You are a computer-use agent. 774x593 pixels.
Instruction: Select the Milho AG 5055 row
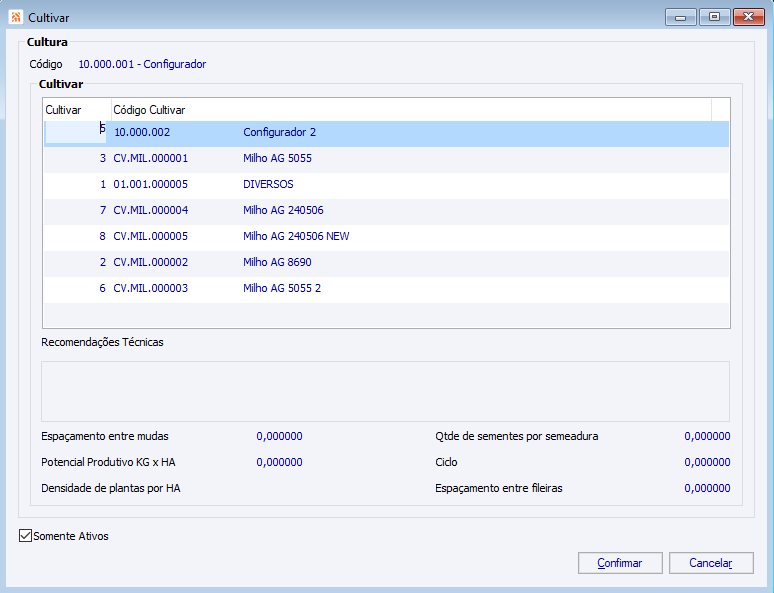tap(387, 158)
